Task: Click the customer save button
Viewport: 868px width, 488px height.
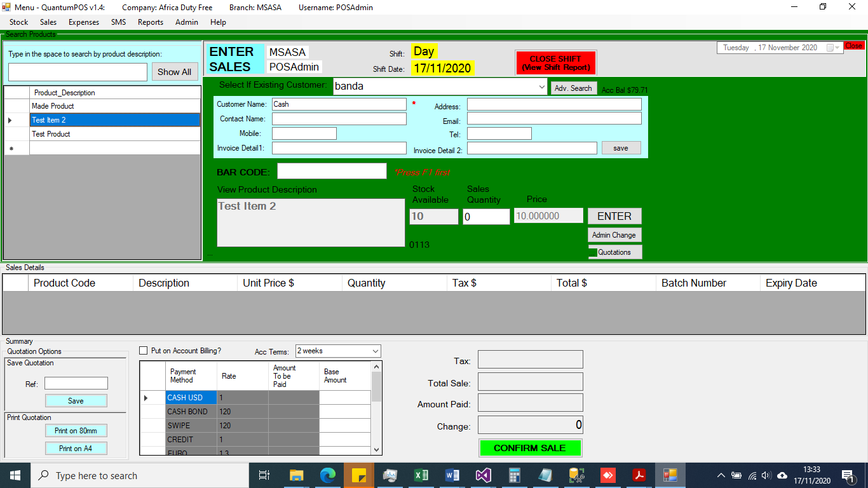Action: point(621,148)
